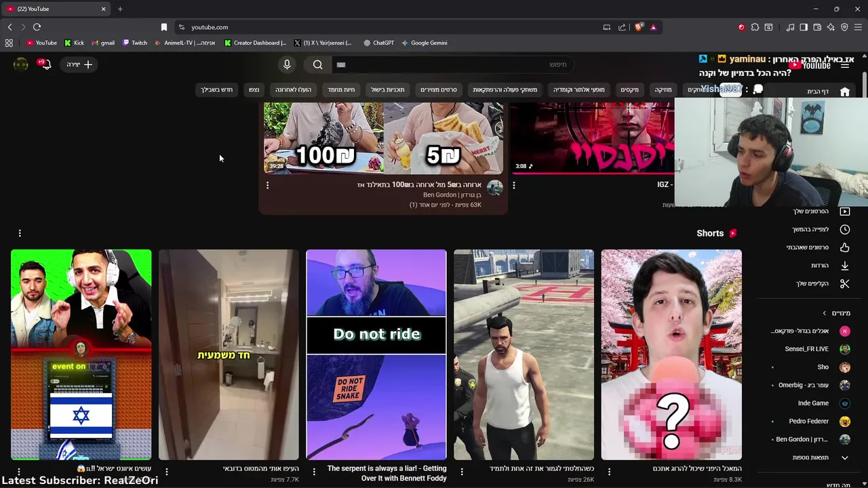The height and width of the screenshot is (488, 868).
Task: Open the ChatGPT bookmark
Action: coord(378,43)
